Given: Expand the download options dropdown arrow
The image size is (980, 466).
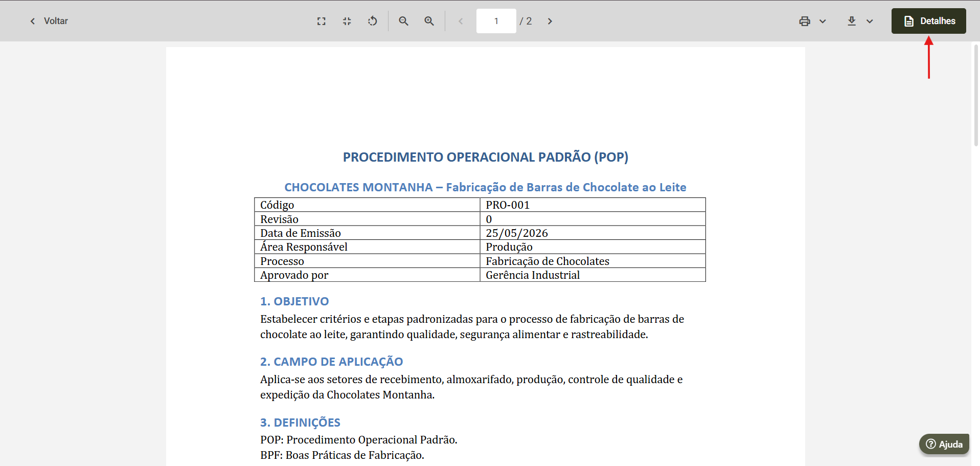Looking at the screenshot, I should click(870, 21).
